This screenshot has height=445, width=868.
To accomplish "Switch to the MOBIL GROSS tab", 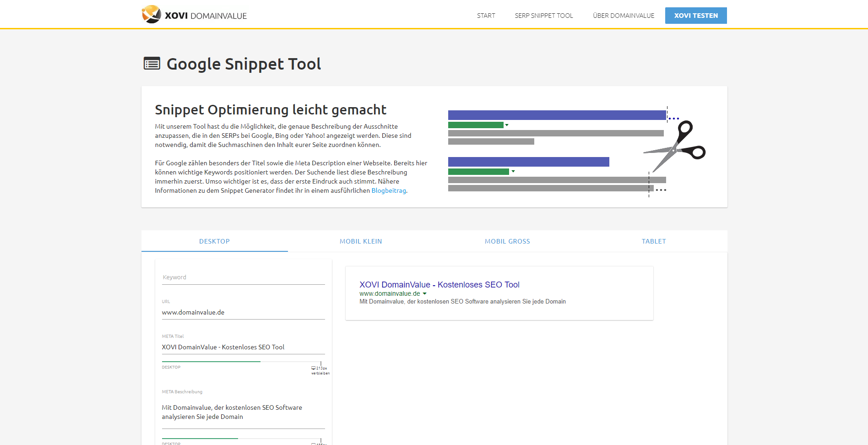I will pos(507,241).
